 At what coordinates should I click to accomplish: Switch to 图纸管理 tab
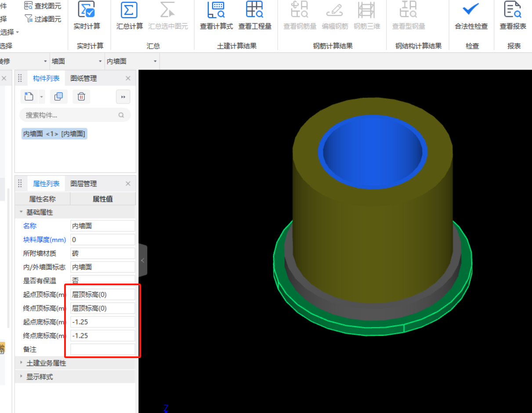[x=83, y=78]
